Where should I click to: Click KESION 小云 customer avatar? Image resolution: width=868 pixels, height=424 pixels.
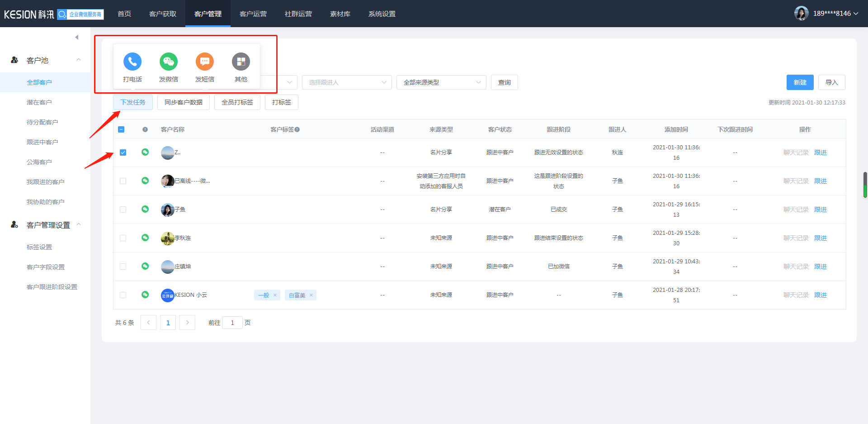(167, 295)
